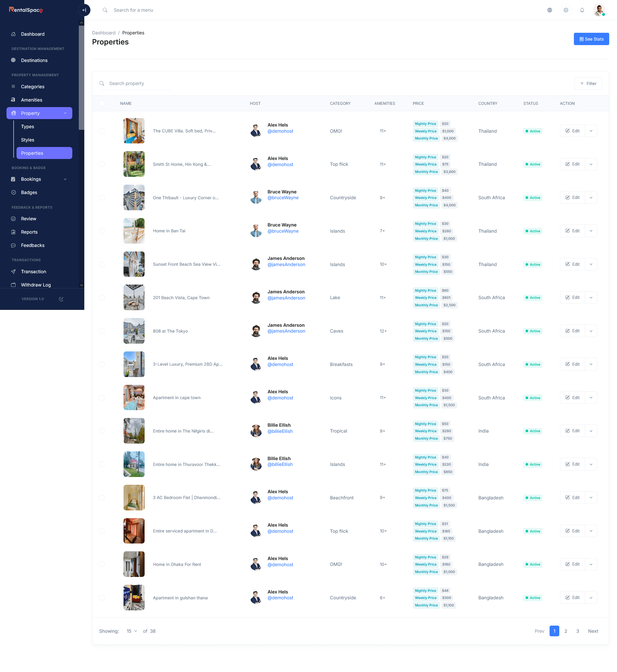Viewport: 617px width, 672px height.
Task: Open the Filter button
Action: tap(588, 83)
